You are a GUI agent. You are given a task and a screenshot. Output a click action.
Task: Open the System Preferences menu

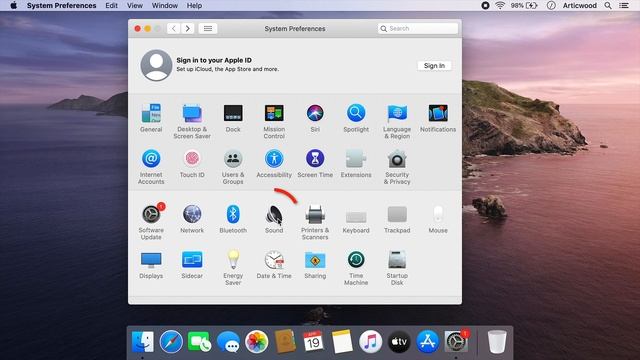click(x=62, y=5)
